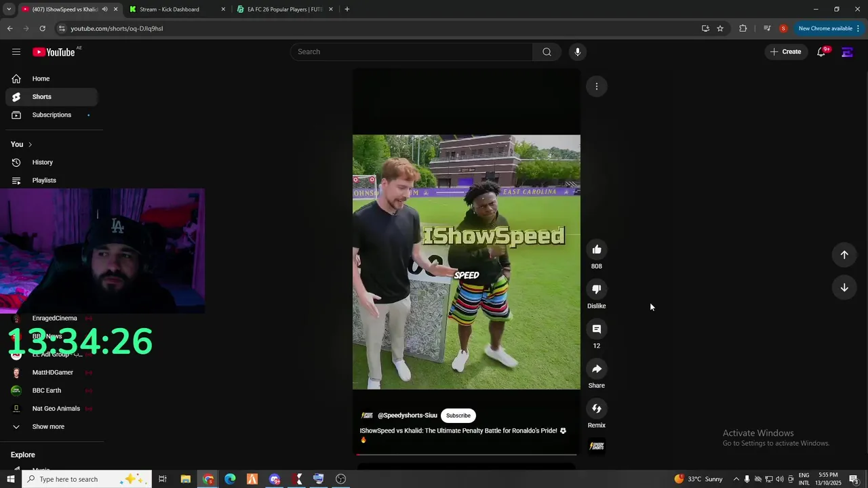The image size is (868, 488).
Task: Open Chrome media controls icon
Action: tap(767, 28)
